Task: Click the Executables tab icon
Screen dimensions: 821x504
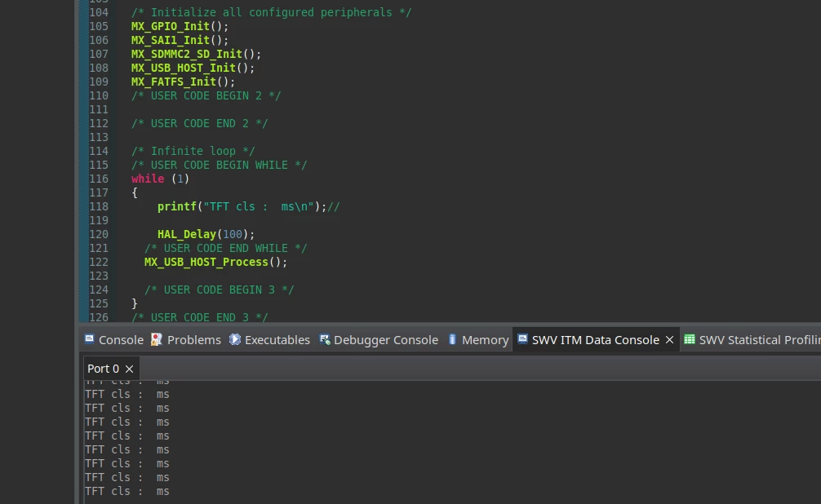Action: [235, 339]
